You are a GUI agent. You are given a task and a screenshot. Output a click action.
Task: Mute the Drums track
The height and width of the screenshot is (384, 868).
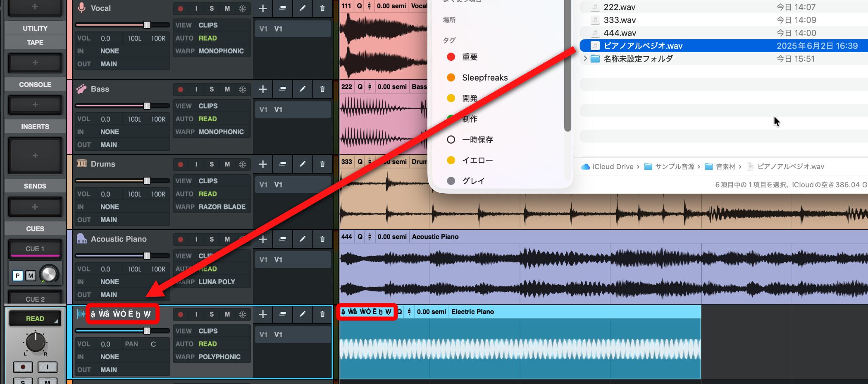[227, 164]
